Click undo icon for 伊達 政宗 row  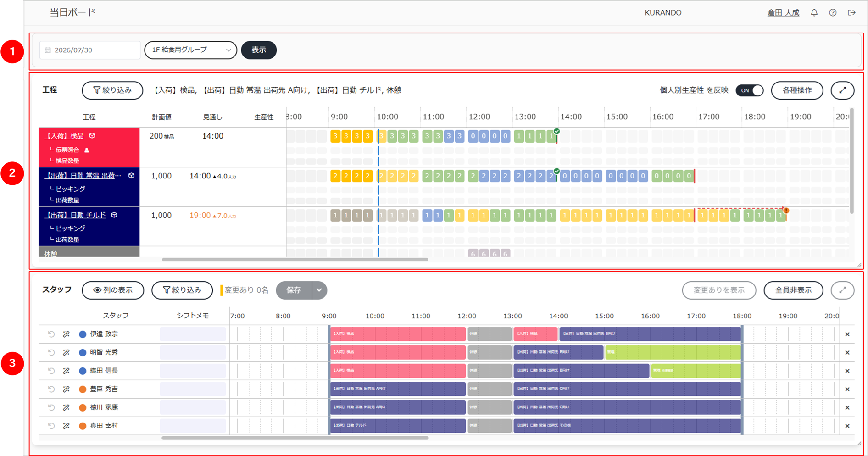coord(51,334)
